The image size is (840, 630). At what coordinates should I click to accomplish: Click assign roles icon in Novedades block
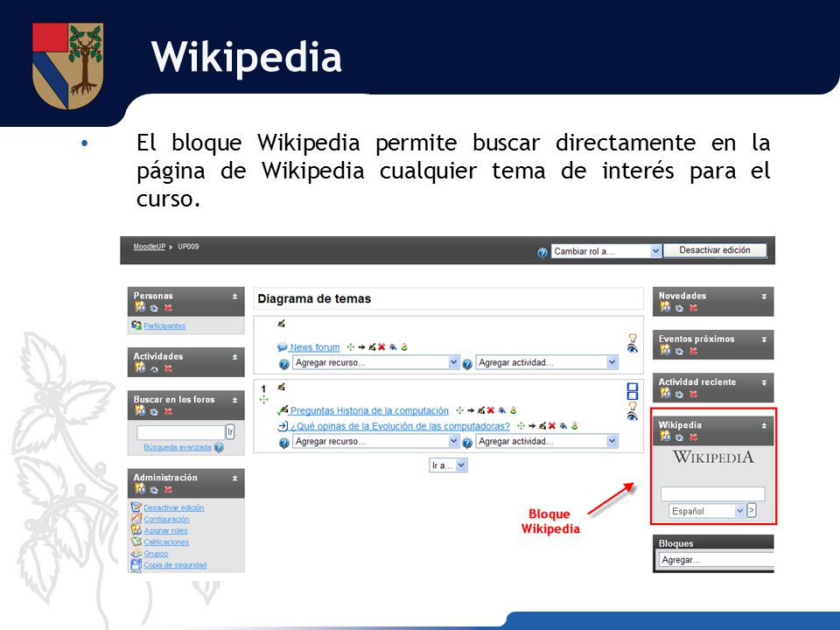665,307
